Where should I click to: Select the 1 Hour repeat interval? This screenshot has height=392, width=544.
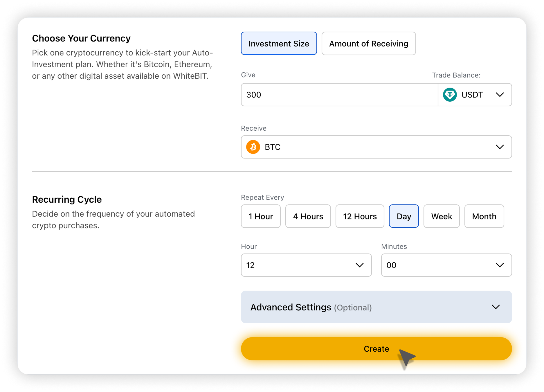[261, 216]
